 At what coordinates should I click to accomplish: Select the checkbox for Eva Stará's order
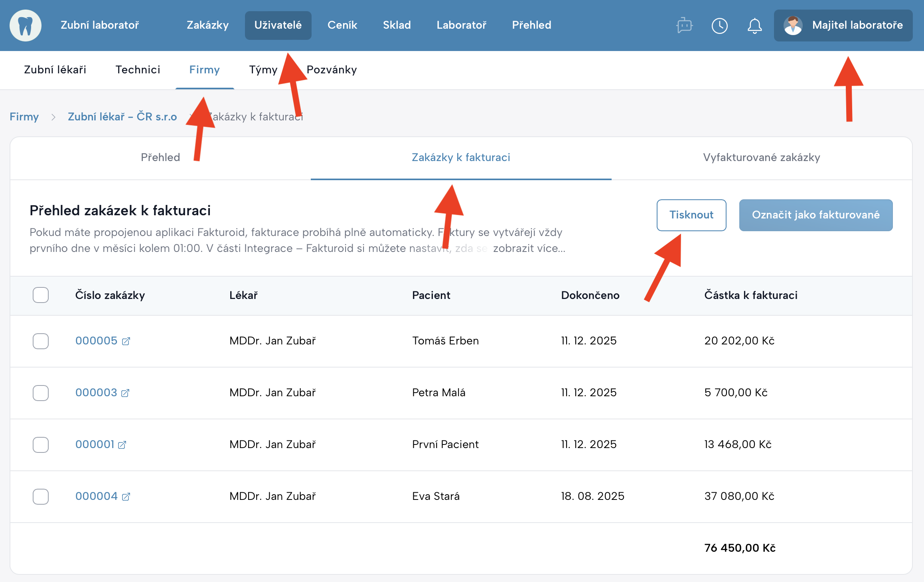click(x=41, y=497)
